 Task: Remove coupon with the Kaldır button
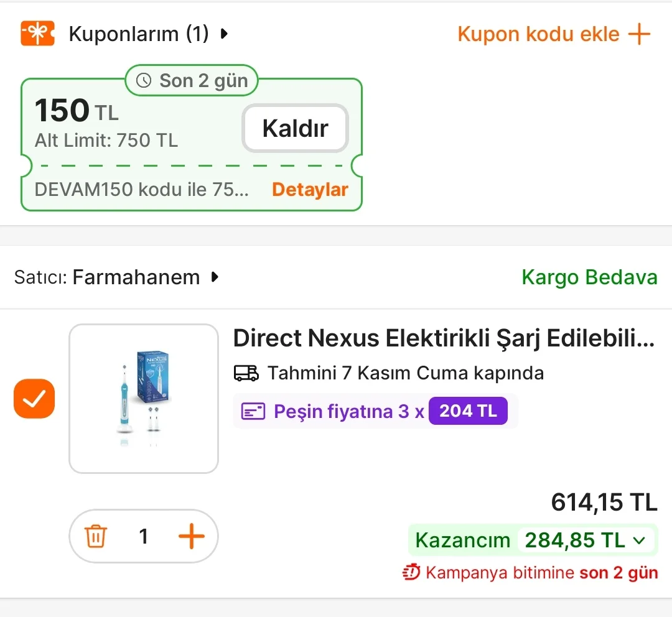[295, 129]
